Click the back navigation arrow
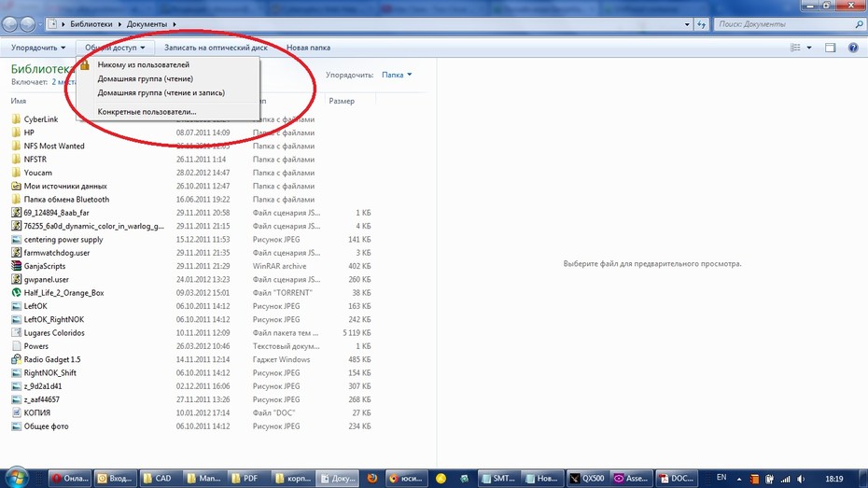Viewport: 868px width, 488px height. (10, 24)
